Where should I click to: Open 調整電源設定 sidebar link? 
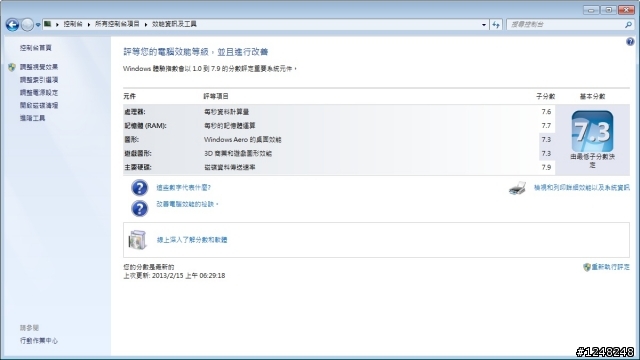pos(39,93)
